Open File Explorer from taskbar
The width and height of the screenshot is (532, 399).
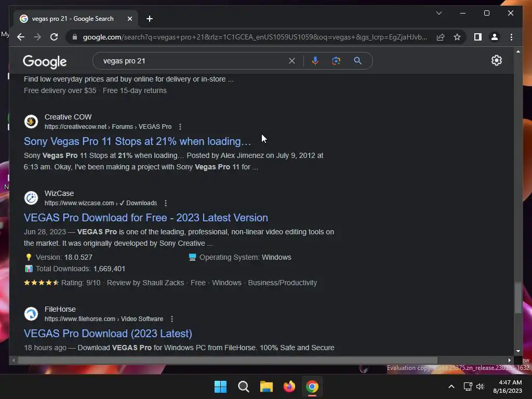click(267, 387)
